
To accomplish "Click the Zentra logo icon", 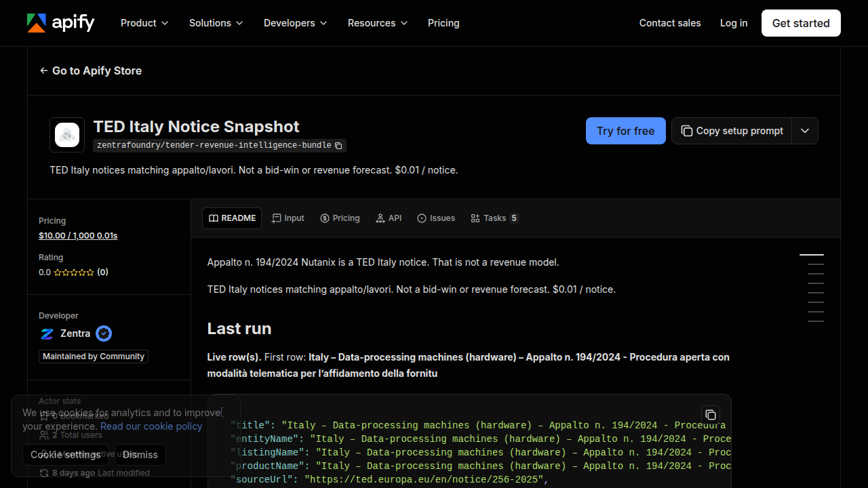I will coord(47,333).
